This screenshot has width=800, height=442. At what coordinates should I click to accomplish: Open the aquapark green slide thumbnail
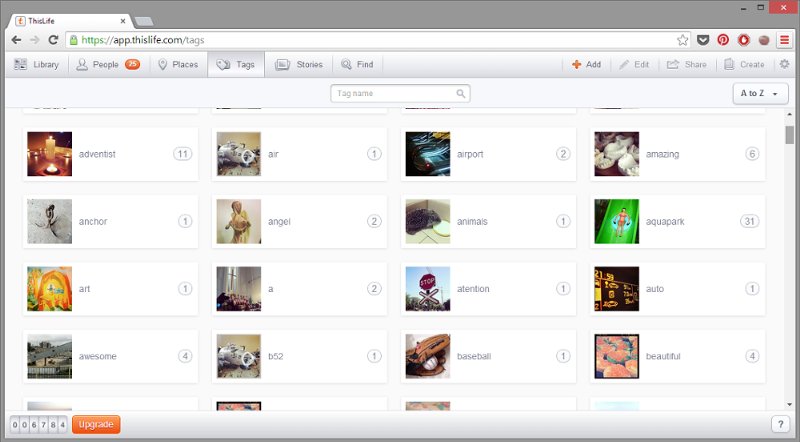(616, 222)
